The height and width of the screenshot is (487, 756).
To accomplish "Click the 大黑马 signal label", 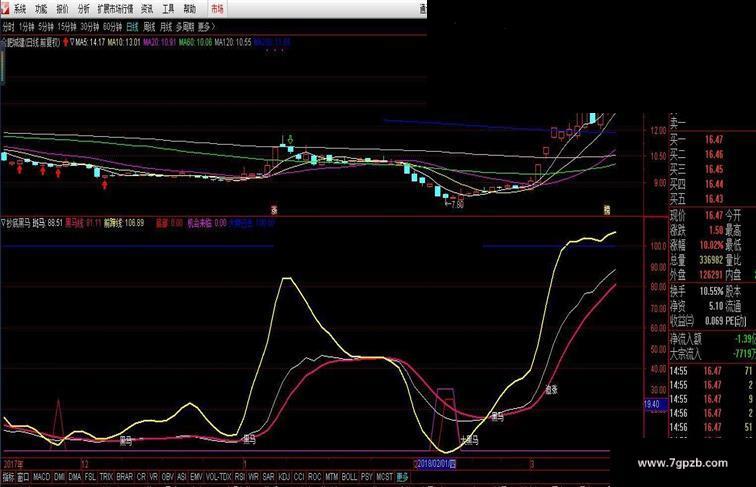I will click(469, 440).
